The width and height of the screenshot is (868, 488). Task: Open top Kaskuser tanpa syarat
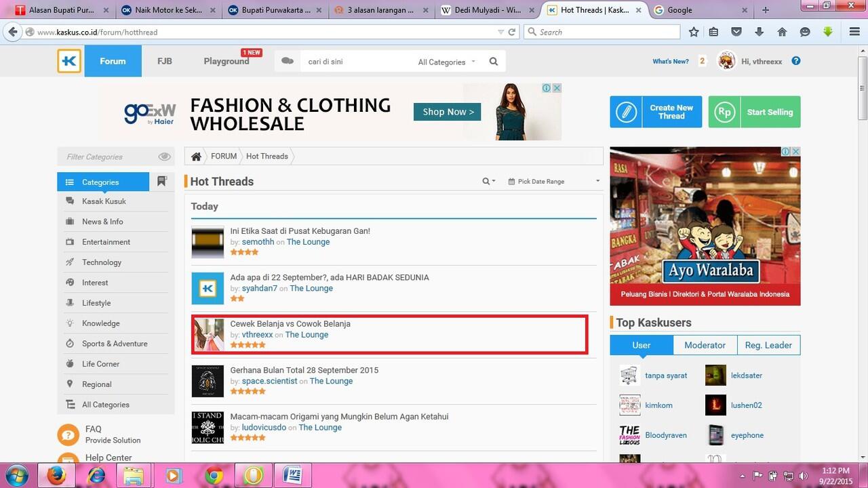pos(666,375)
